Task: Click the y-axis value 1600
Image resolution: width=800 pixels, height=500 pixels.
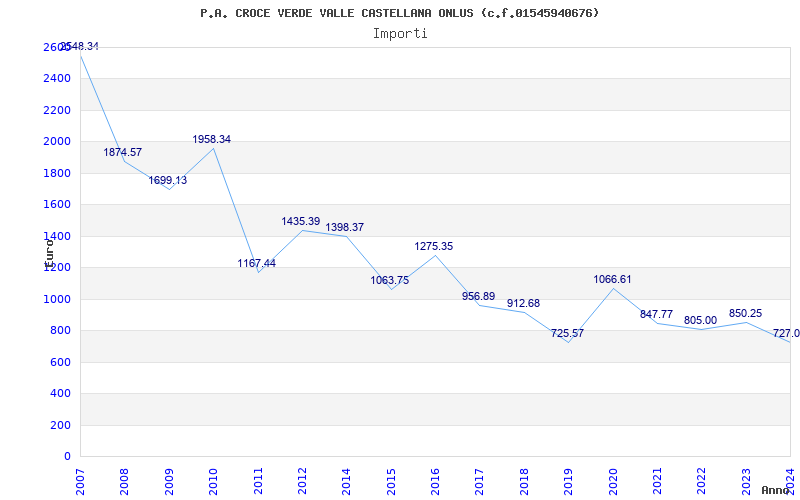Action: coord(58,205)
